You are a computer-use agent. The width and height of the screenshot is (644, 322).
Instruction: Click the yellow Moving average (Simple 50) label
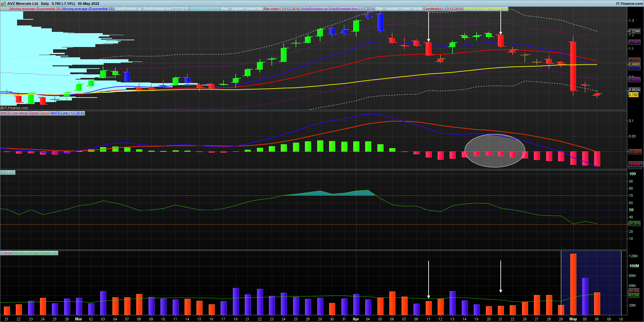point(486,9)
